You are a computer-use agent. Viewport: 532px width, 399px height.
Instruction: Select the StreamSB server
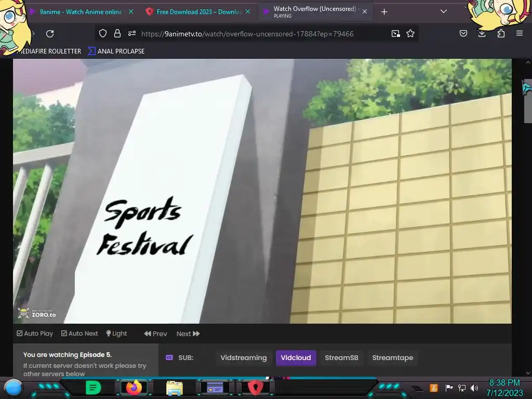click(x=341, y=357)
